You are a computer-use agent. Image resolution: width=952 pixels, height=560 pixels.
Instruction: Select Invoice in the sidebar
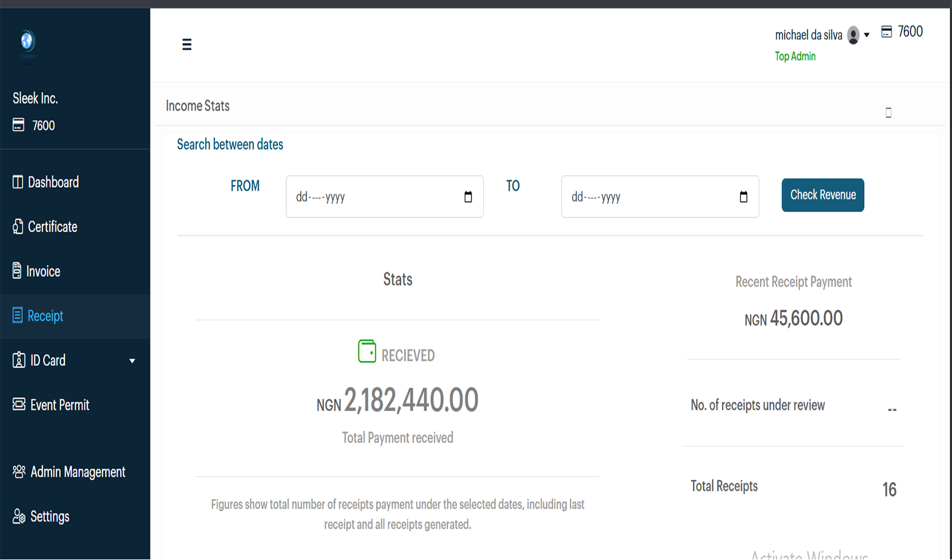43,272
